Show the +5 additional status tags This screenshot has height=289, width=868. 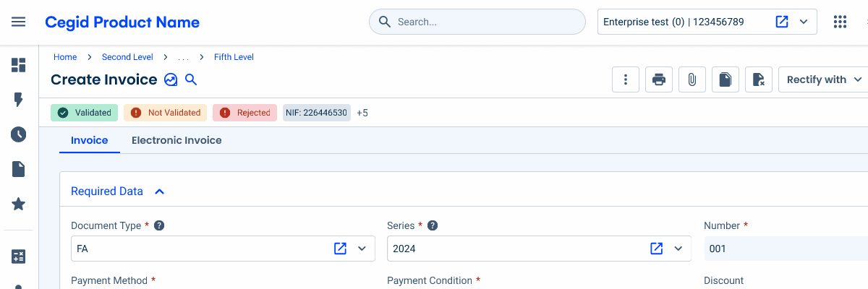click(362, 113)
